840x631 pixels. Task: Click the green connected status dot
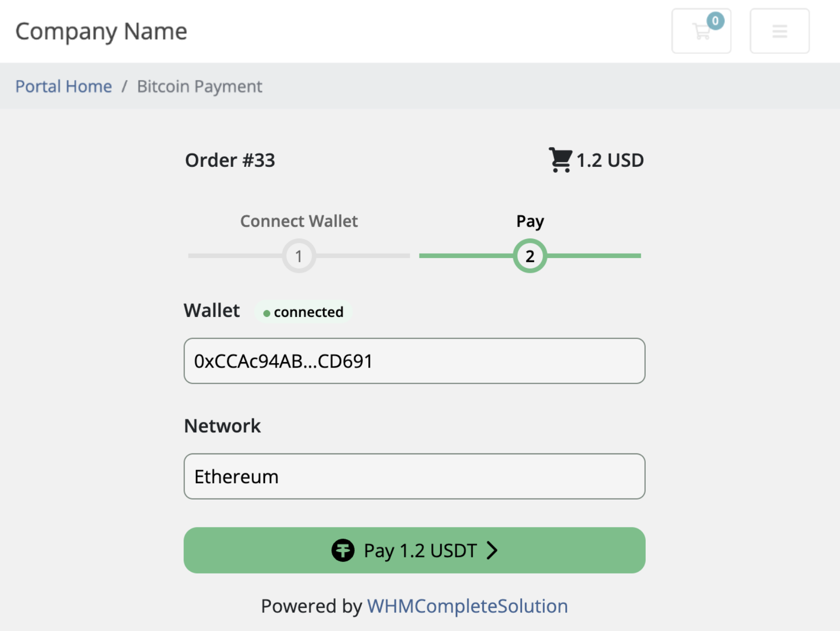click(266, 313)
